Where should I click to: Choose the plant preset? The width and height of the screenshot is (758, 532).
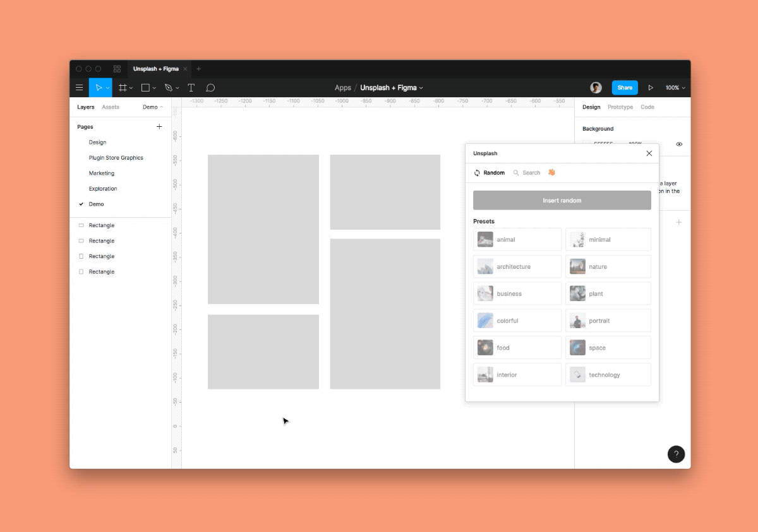[608, 293]
